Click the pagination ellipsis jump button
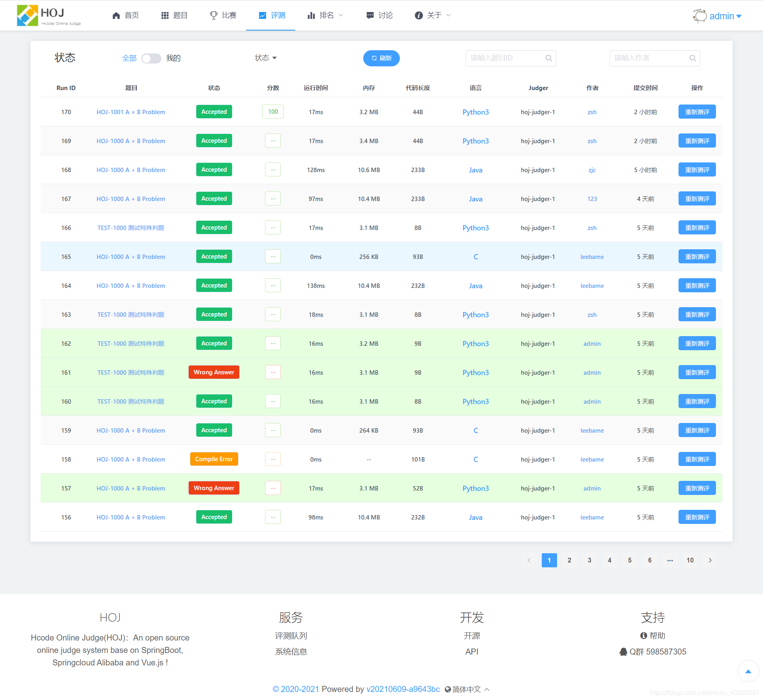The height and width of the screenshot is (700, 763). coord(670,560)
